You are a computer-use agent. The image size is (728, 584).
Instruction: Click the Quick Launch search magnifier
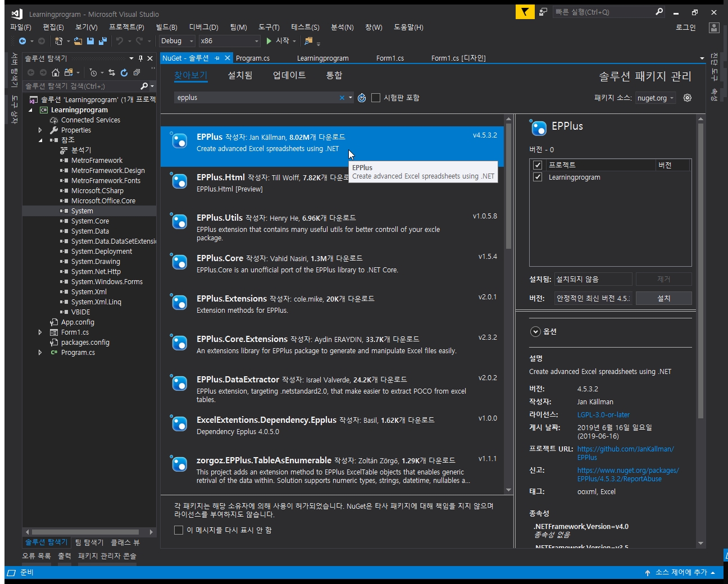coord(659,12)
